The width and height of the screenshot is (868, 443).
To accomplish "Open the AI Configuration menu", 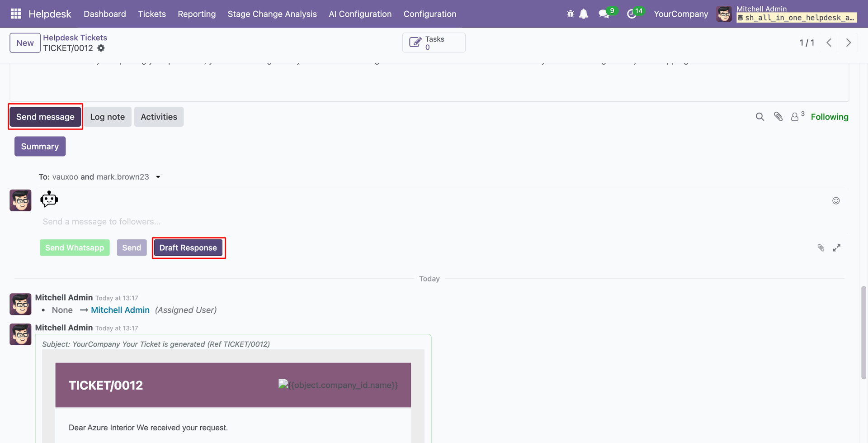I will (x=360, y=14).
